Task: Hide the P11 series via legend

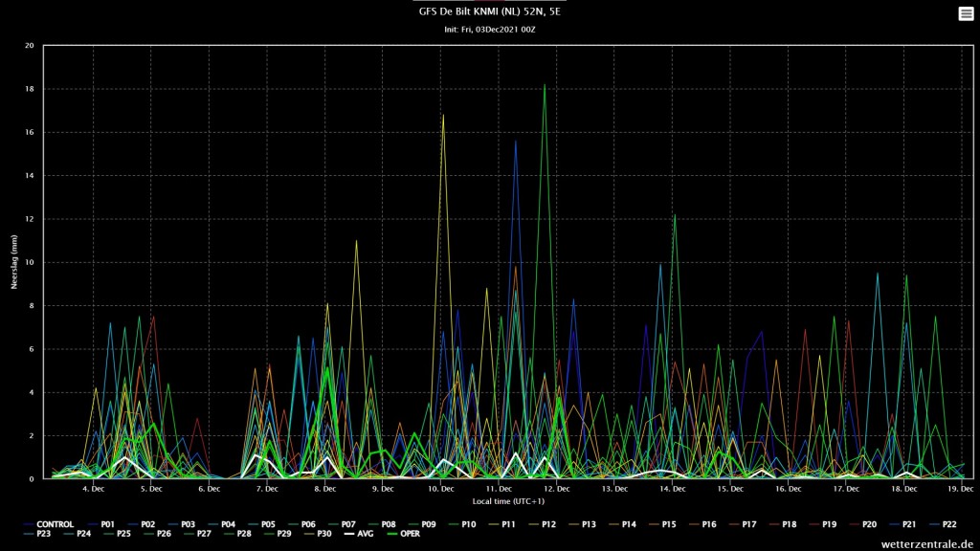Action: pyautogui.click(x=501, y=524)
